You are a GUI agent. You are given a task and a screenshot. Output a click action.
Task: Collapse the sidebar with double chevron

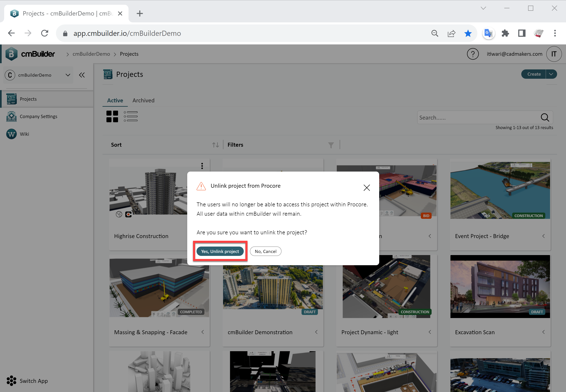click(82, 75)
